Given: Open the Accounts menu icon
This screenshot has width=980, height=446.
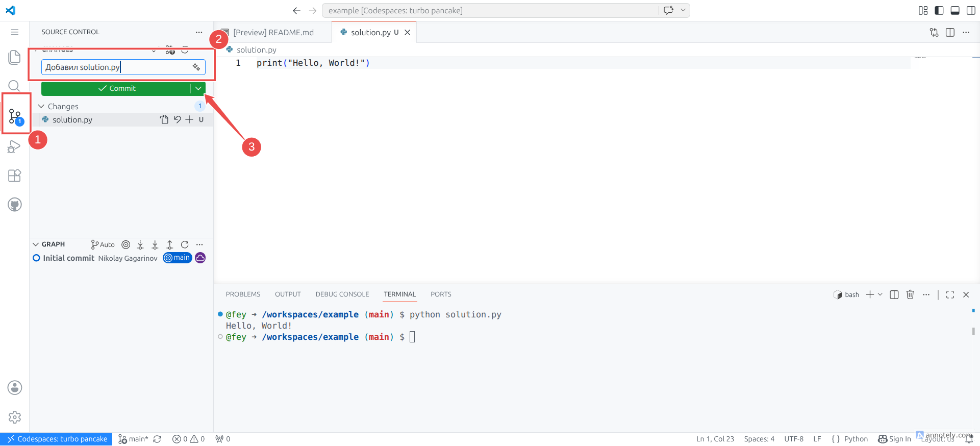Looking at the screenshot, I should (14, 388).
